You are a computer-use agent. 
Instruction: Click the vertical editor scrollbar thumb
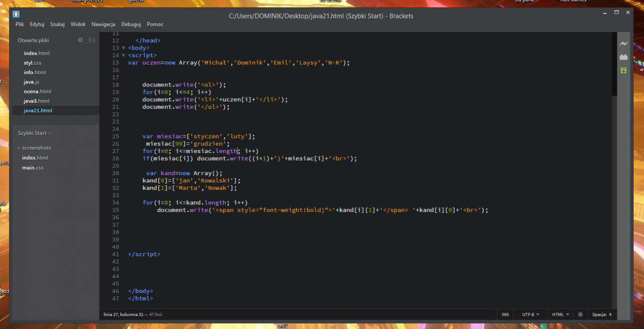614,63
